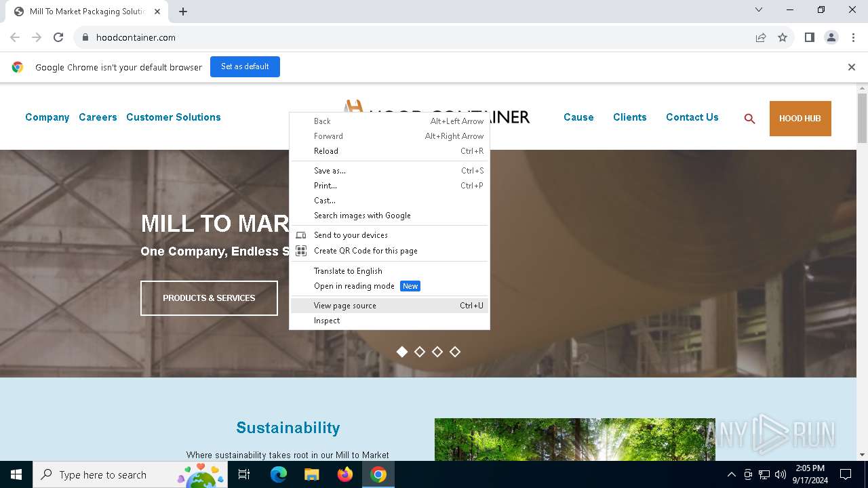Click the Sustainability heading

288,428
